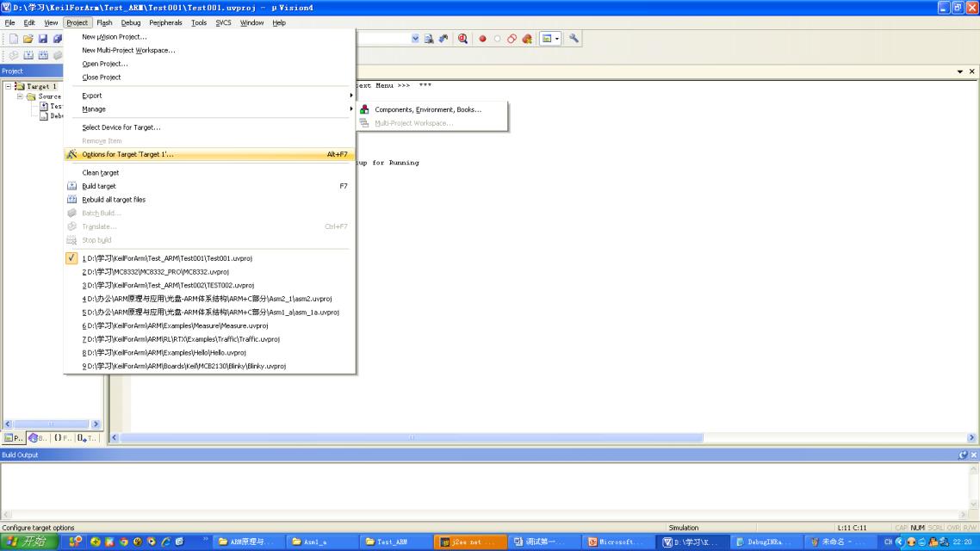Open the Tools menu

(199, 22)
